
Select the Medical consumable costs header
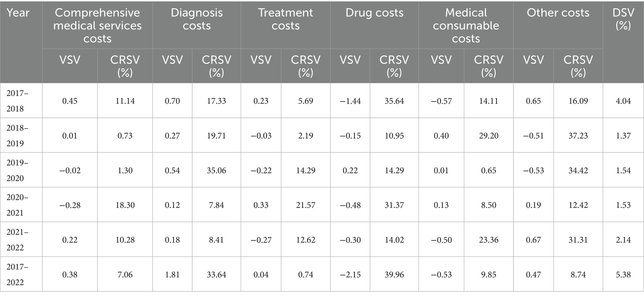coord(466,26)
